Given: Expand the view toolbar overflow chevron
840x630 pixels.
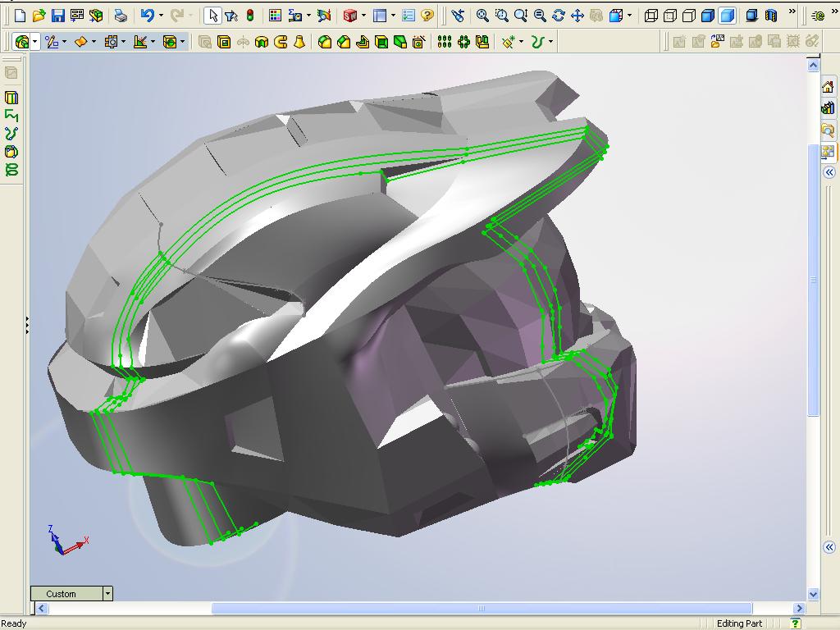Looking at the screenshot, I should click(792, 11).
